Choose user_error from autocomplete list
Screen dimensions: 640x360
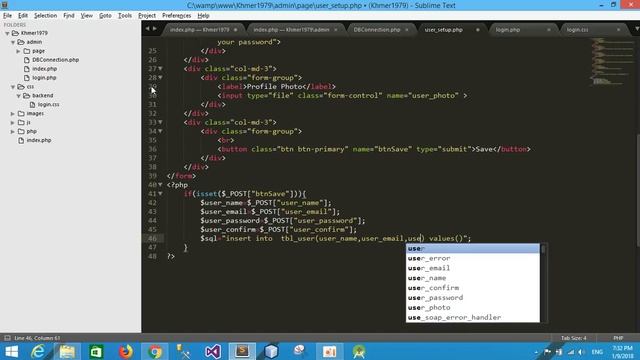point(473,258)
